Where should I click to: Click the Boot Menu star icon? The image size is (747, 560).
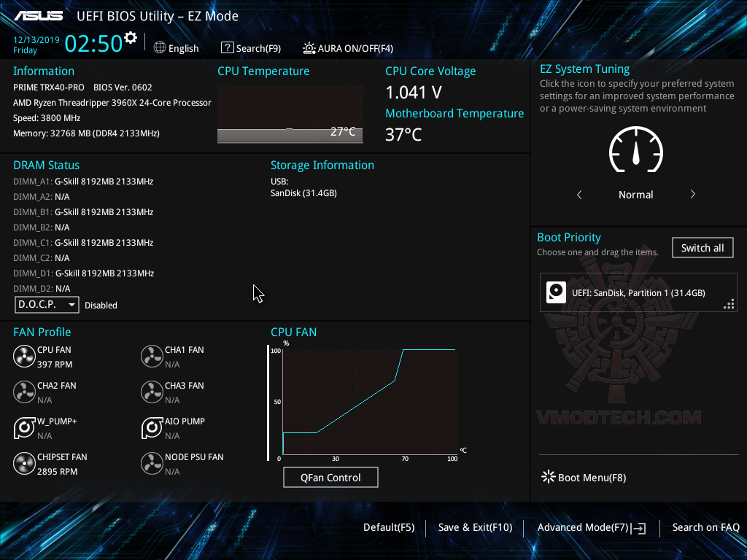pyautogui.click(x=549, y=477)
